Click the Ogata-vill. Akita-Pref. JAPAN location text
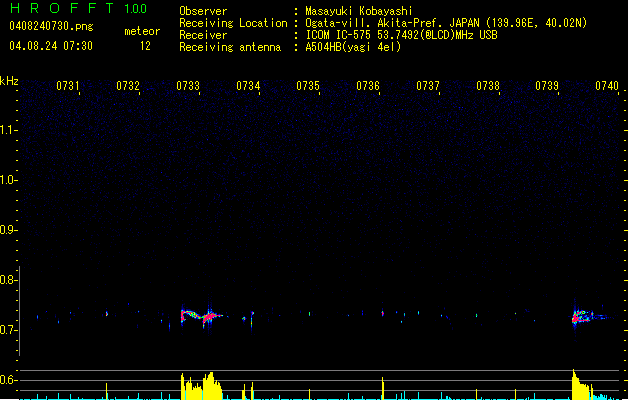Screen dimensions: 629x400 (446, 23)
